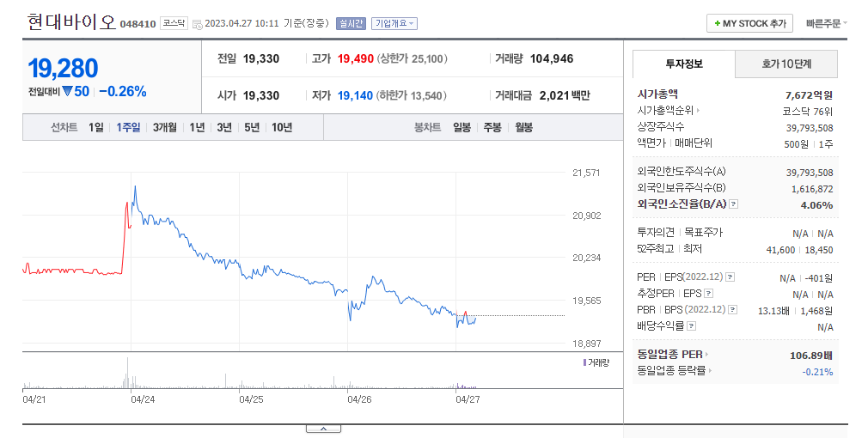The image size is (868, 438).
Task: Select the 1년 line chart period
Action: [197, 127]
